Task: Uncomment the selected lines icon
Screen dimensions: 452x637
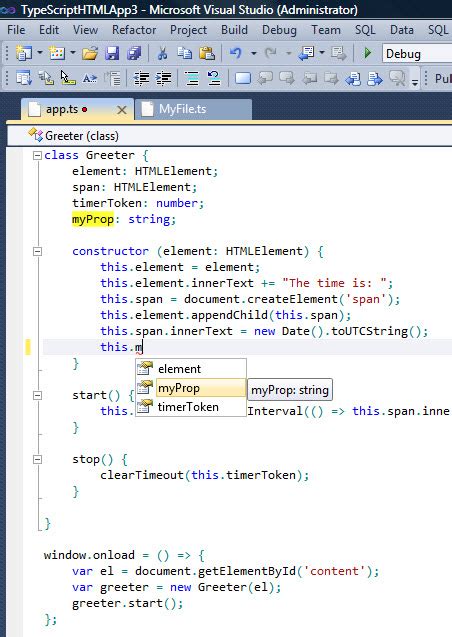Action: pos(214,78)
